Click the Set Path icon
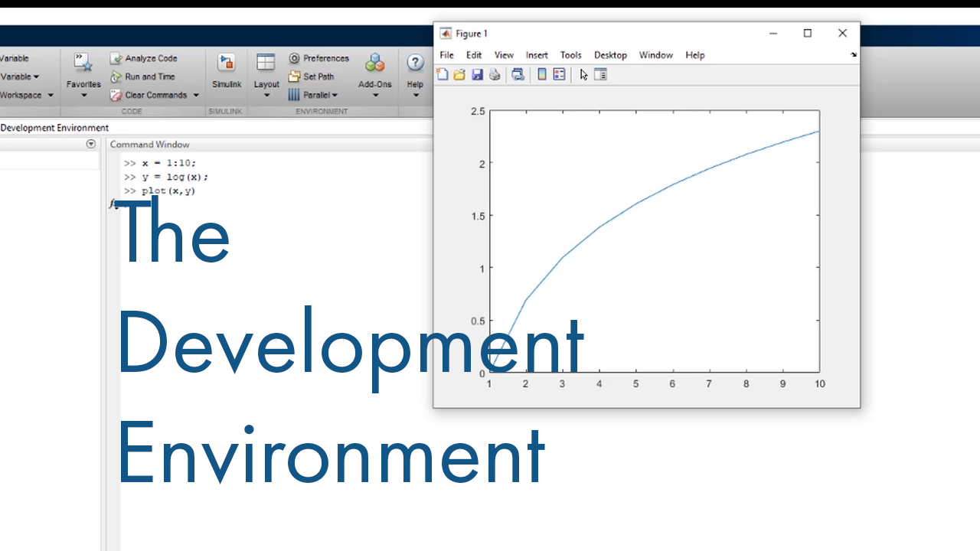This screenshot has width=980, height=551. point(294,77)
